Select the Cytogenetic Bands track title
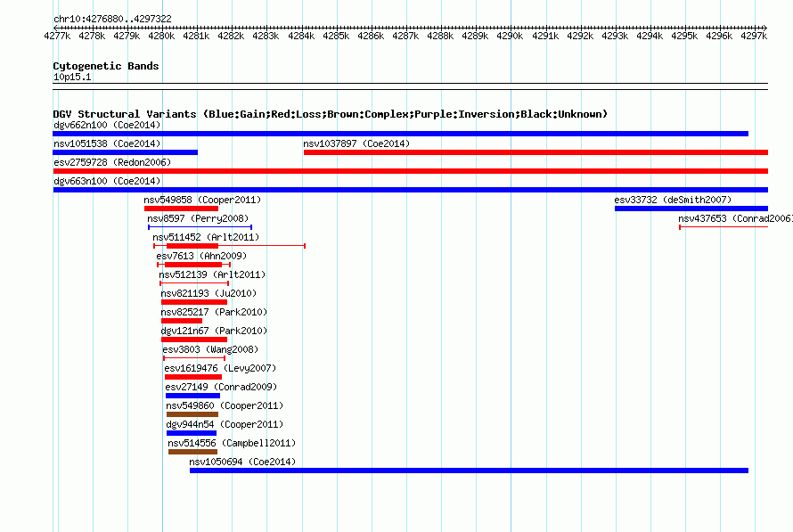 click(106, 66)
